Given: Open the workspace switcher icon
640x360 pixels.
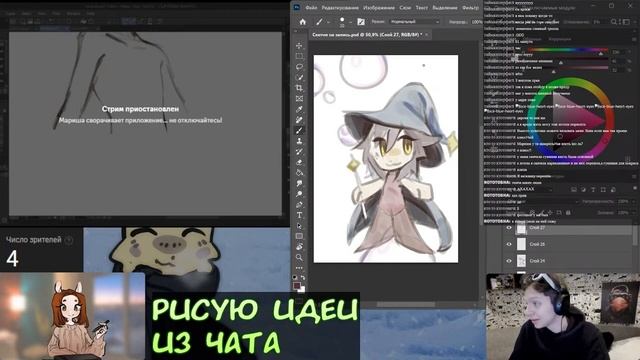Looking at the screenshot, I should click(x=626, y=22).
